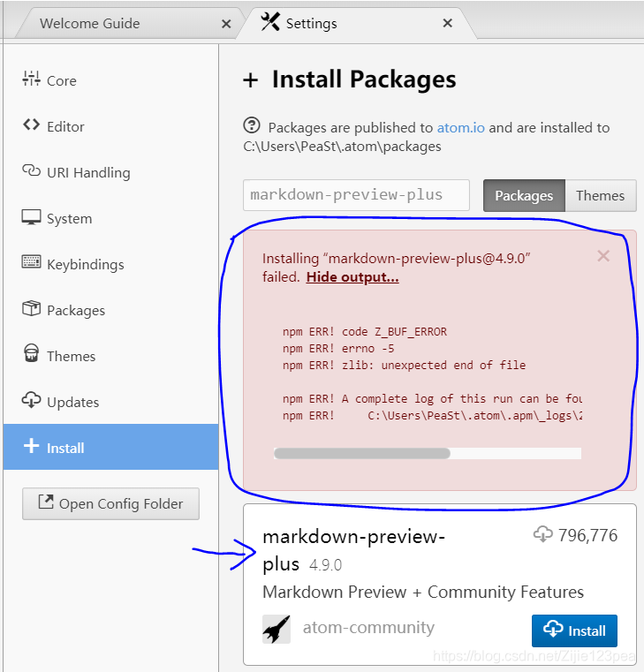The height and width of the screenshot is (672, 644).
Task: Select the Install section in the sidebar
Action: (x=110, y=447)
